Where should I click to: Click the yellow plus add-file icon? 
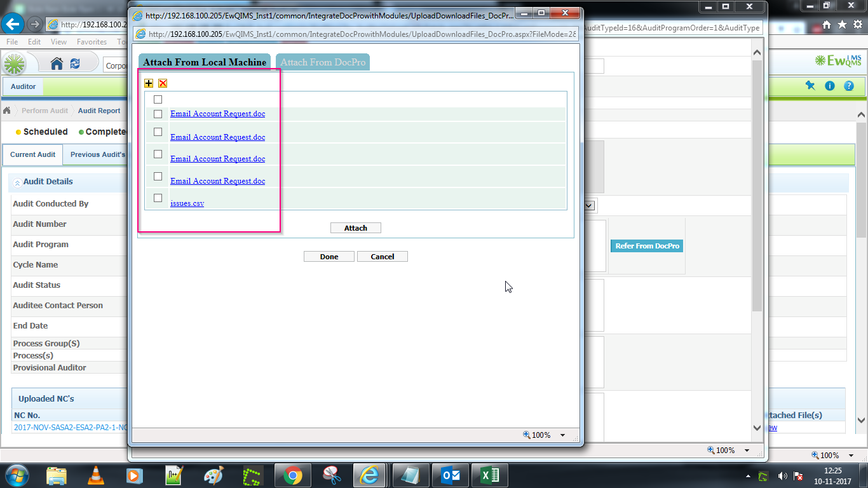(x=149, y=83)
